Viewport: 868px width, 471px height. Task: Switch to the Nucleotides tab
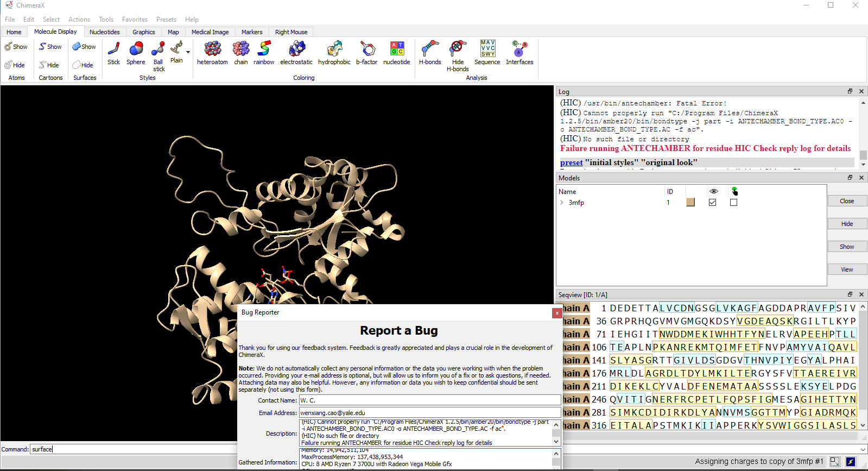[x=104, y=32]
